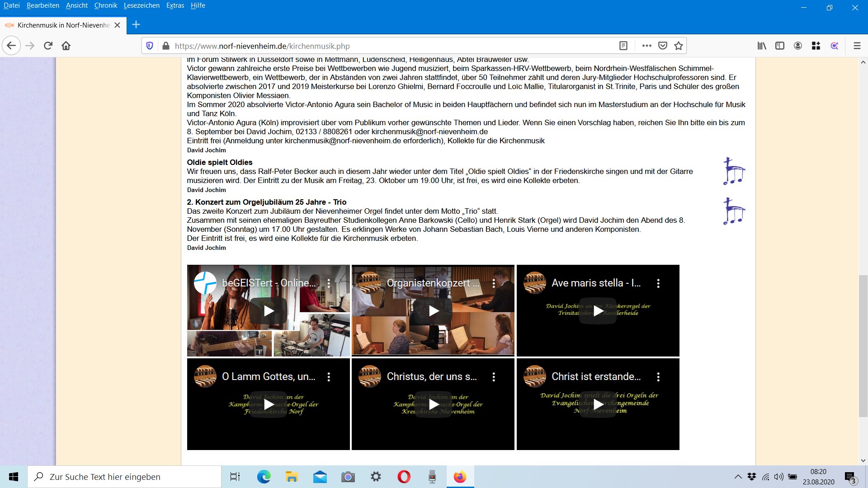Open the Extras menu
The width and height of the screenshot is (868, 488).
pyautogui.click(x=175, y=5)
